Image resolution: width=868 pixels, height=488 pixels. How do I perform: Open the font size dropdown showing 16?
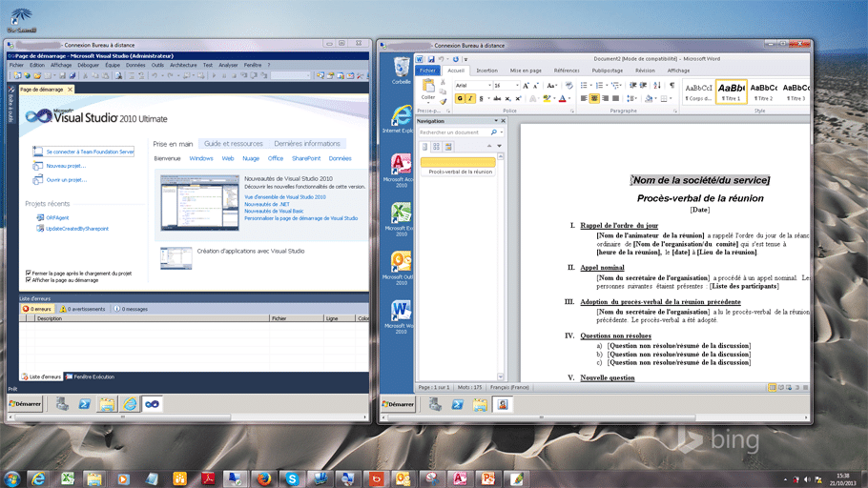click(x=518, y=85)
